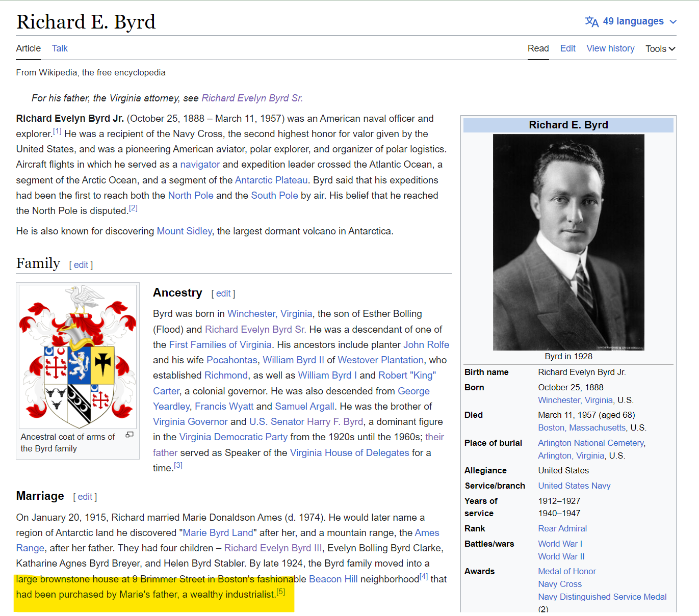Image resolution: width=699 pixels, height=616 pixels.
Task: Click the page title Richard E. Byrd
Action: tap(86, 22)
